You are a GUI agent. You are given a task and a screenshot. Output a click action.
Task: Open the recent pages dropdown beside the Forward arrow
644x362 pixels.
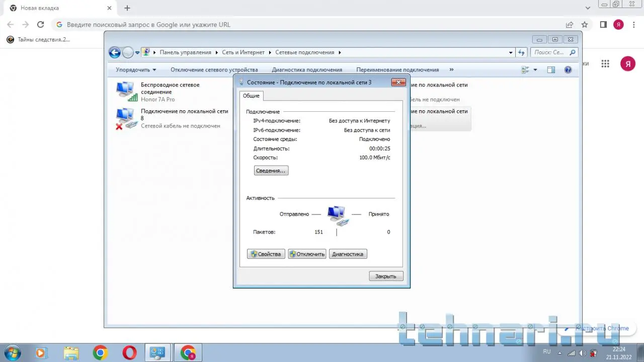point(137,53)
